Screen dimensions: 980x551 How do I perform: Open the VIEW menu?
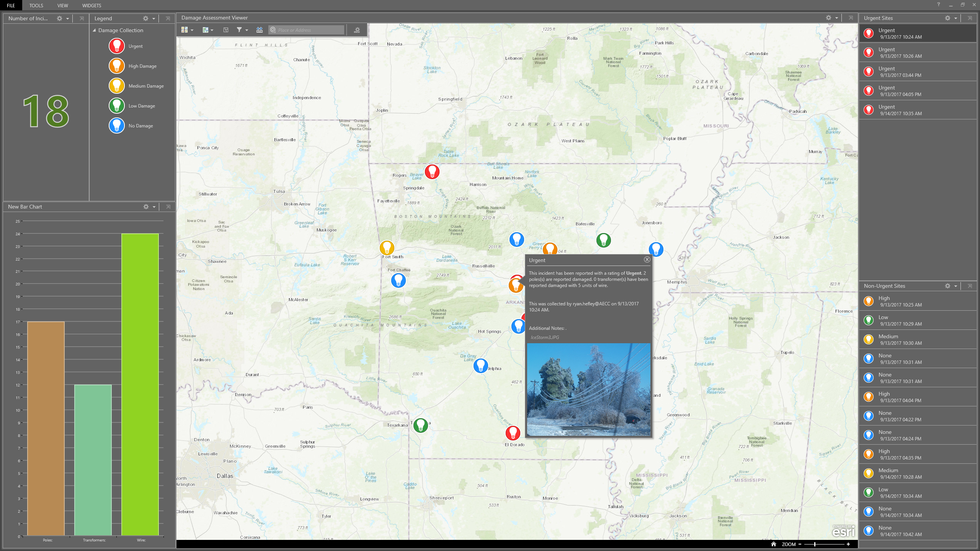coord(63,5)
